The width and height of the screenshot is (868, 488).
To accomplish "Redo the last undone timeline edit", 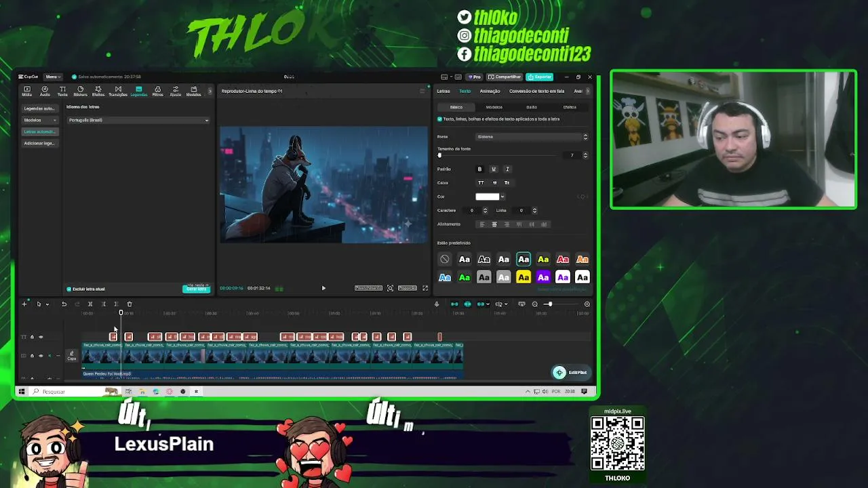I will 77,304.
